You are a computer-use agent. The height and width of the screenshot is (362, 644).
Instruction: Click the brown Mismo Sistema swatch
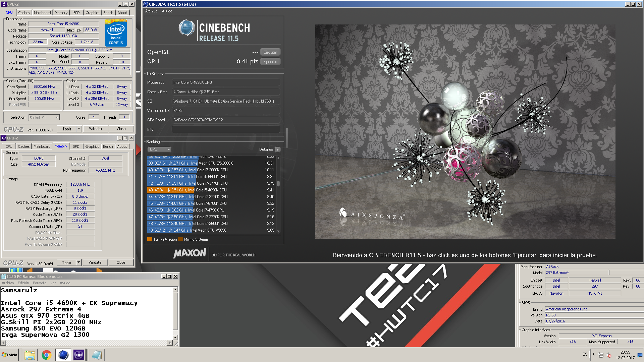181,239
